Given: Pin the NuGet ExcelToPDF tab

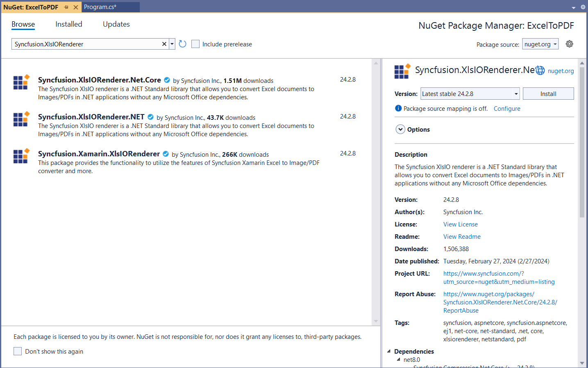Looking at the screenshot, I should pos(66,7).
